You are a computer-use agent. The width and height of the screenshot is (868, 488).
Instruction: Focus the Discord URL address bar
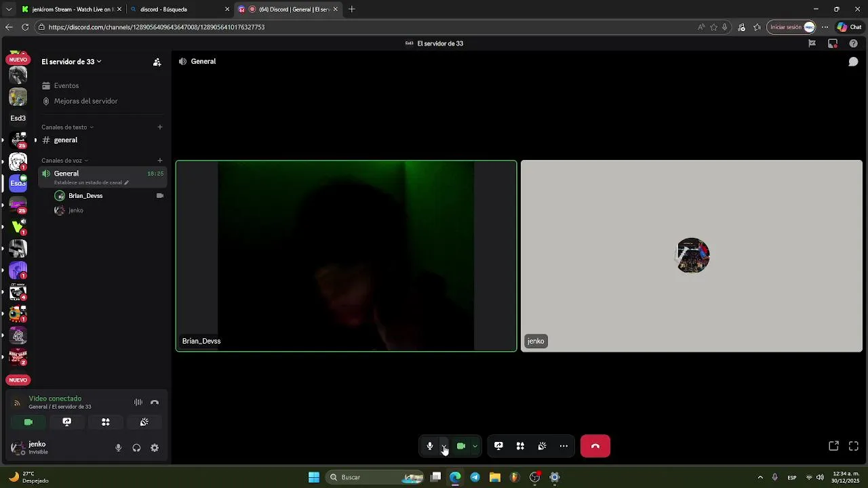point(366,27)
